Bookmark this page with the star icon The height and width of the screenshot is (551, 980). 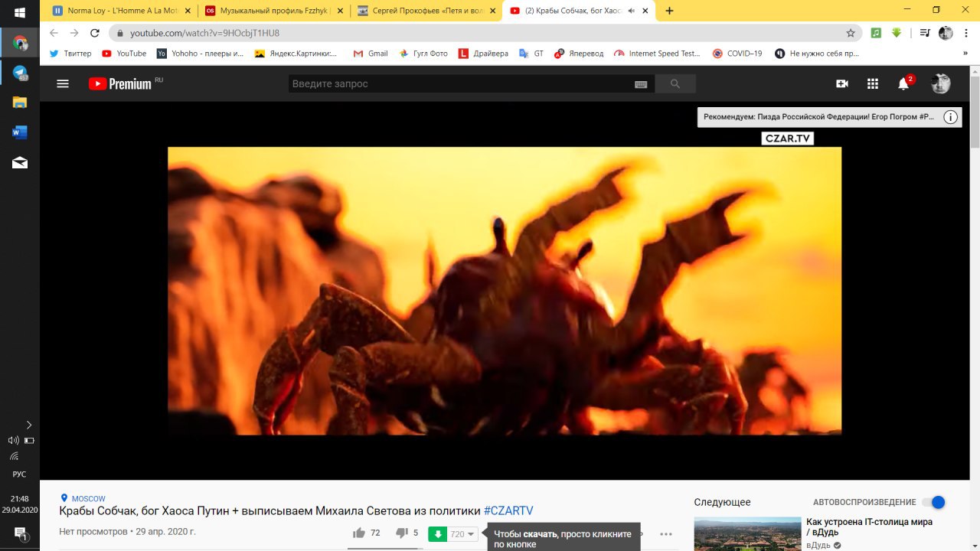[851, 33]
